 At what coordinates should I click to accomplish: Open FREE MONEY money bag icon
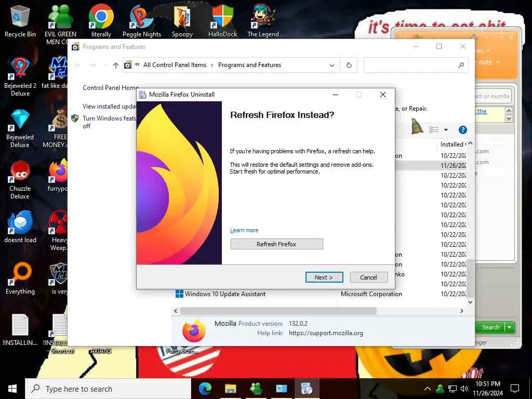click(x=58, y=128)
